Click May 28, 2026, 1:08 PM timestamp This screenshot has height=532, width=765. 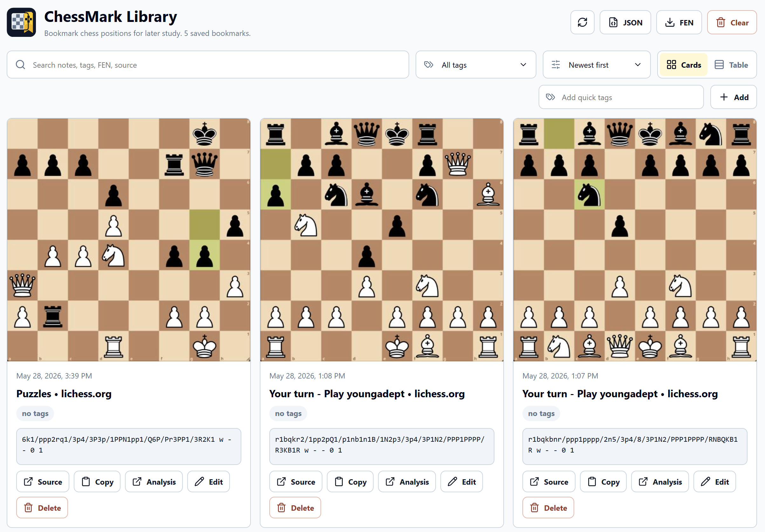coord(307,375)
